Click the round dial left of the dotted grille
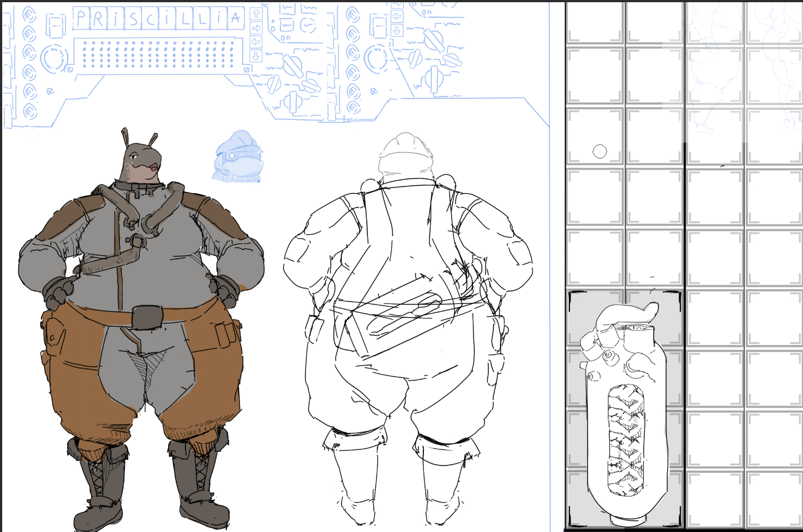The height and width of the screenshot is (532, 803). point(54,57)
